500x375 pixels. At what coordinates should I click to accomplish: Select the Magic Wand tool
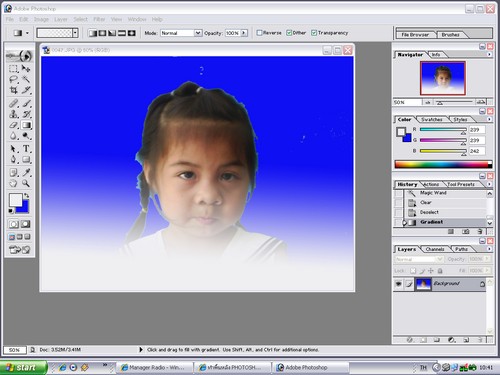point(26,79)
